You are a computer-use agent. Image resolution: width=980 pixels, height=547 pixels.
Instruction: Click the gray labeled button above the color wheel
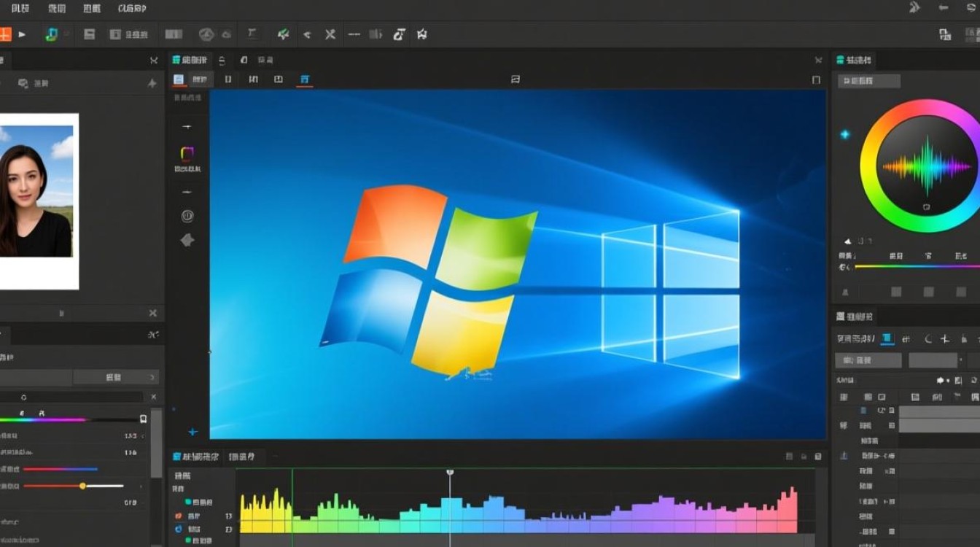point(868,81)
